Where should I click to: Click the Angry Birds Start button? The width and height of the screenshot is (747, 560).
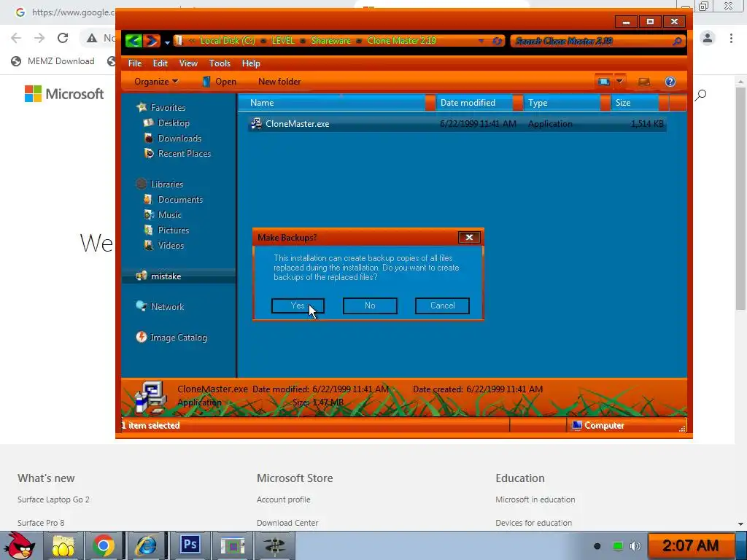tap(19, 545)
